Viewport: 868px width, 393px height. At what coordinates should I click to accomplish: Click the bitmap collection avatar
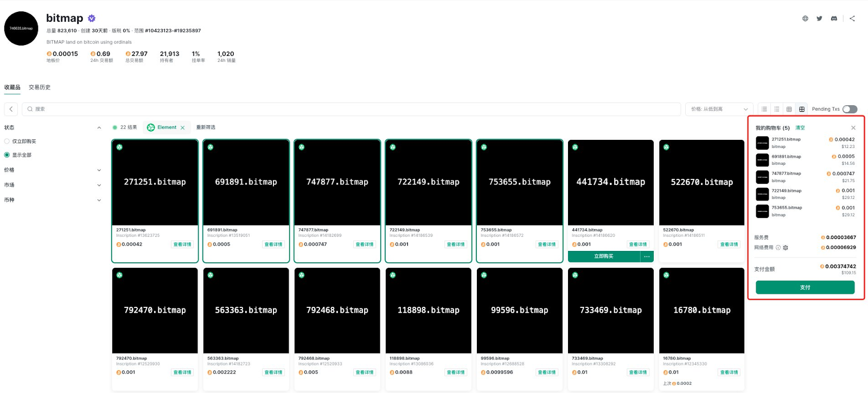(21, 28)
